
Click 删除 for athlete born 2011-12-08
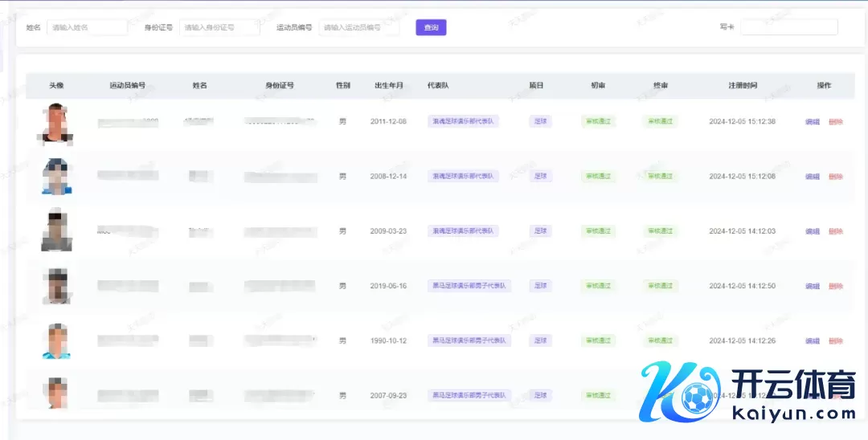pyautogui.click(x=836, y=122)
